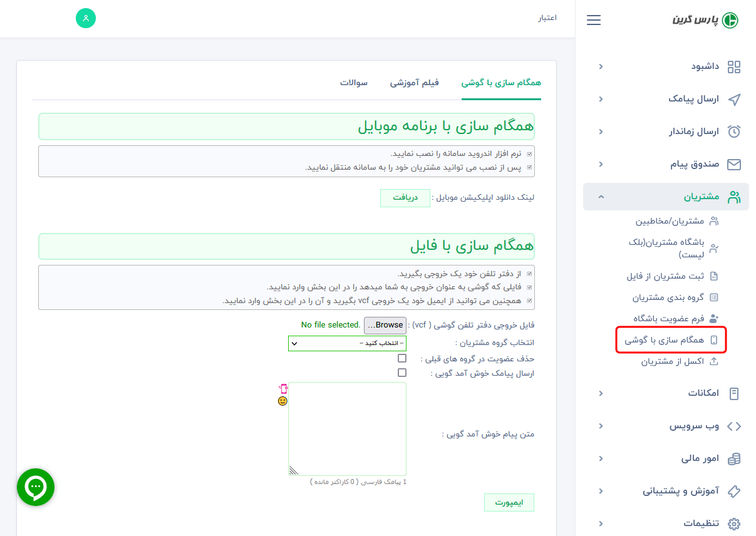Click the ارسال زماندار clock icon
Image resolution: width=756 pixels, height=536 pixels.
point(734,131)
